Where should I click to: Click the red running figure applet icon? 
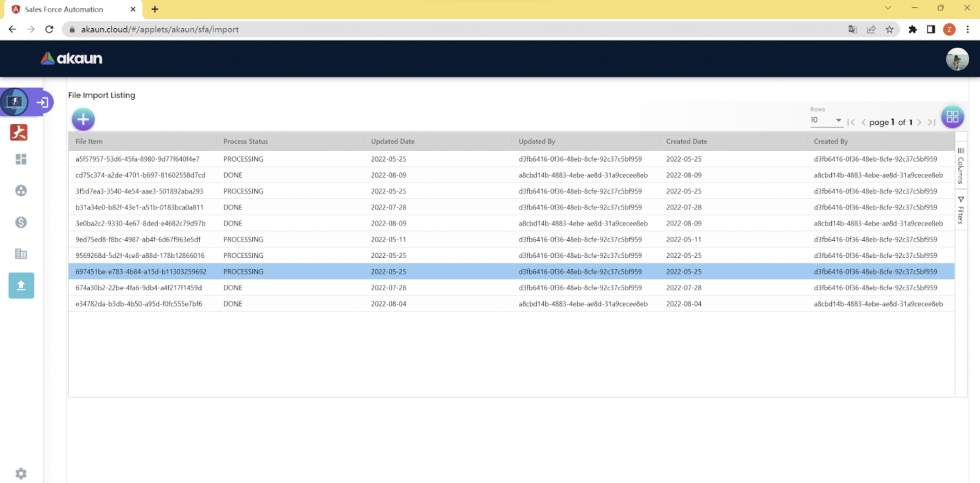pyautogui.click(x=19, y=133)
